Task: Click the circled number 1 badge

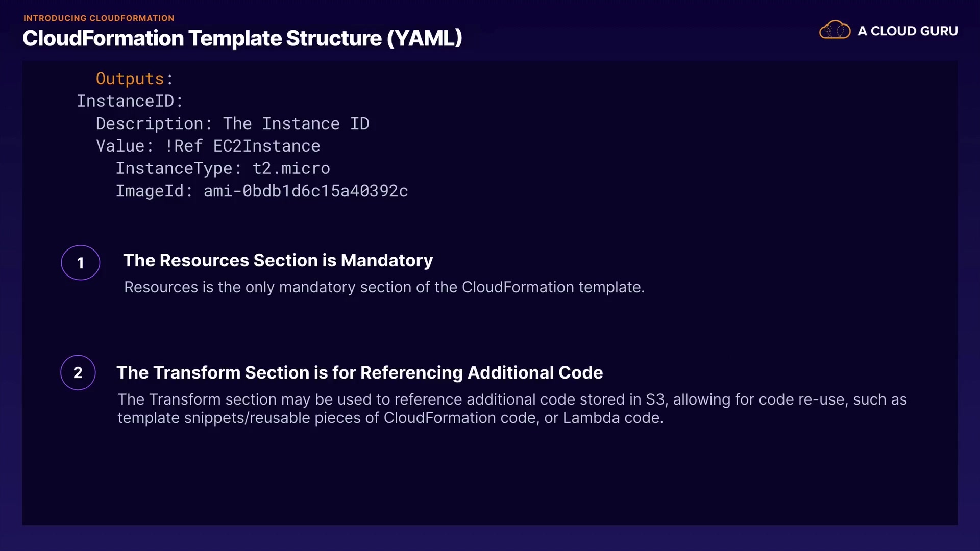Action: click(81, 263)
